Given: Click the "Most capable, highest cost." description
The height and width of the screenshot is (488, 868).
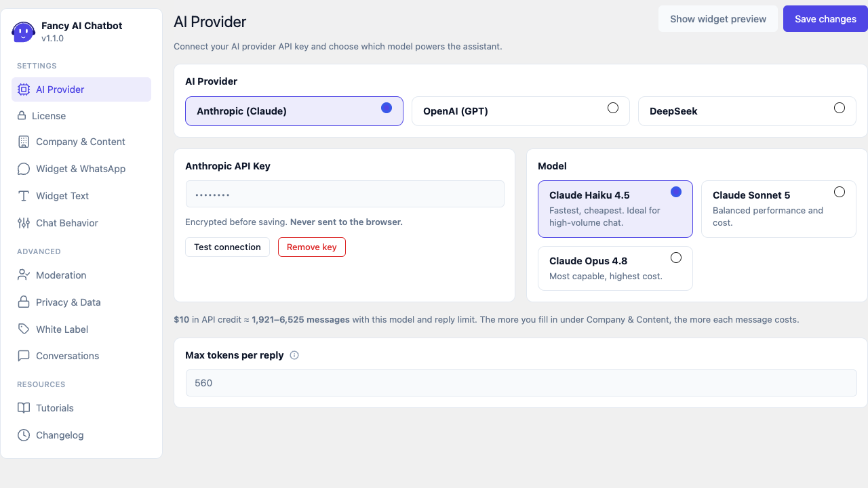Looking at the screenshot, I should [606, 276].
